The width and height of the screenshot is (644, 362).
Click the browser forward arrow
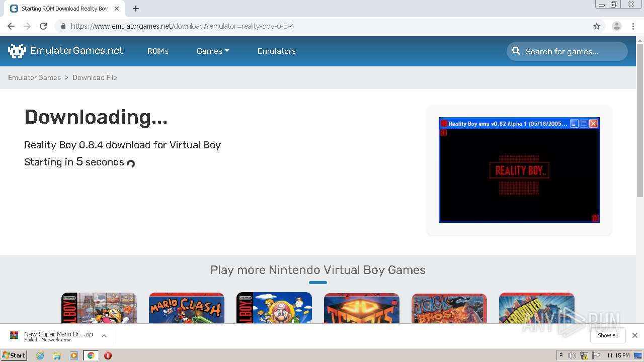tap(27, 26)
